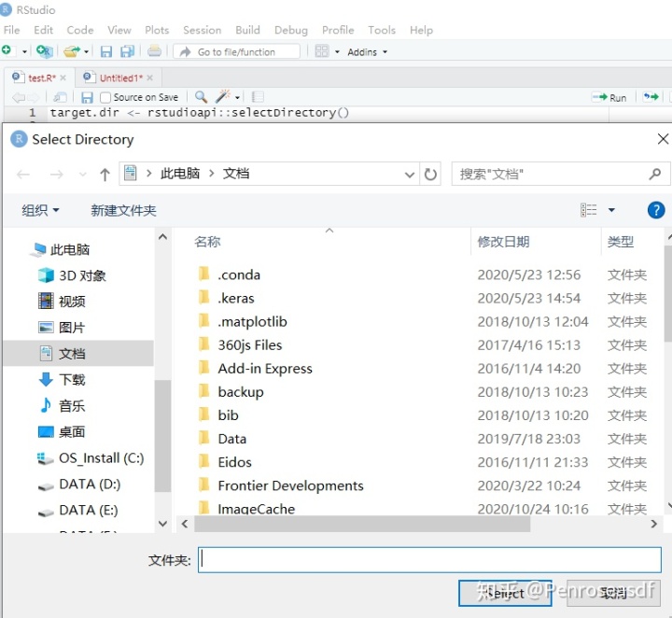
Task: Open the Profile menu
Action: (x=338, y=30)
